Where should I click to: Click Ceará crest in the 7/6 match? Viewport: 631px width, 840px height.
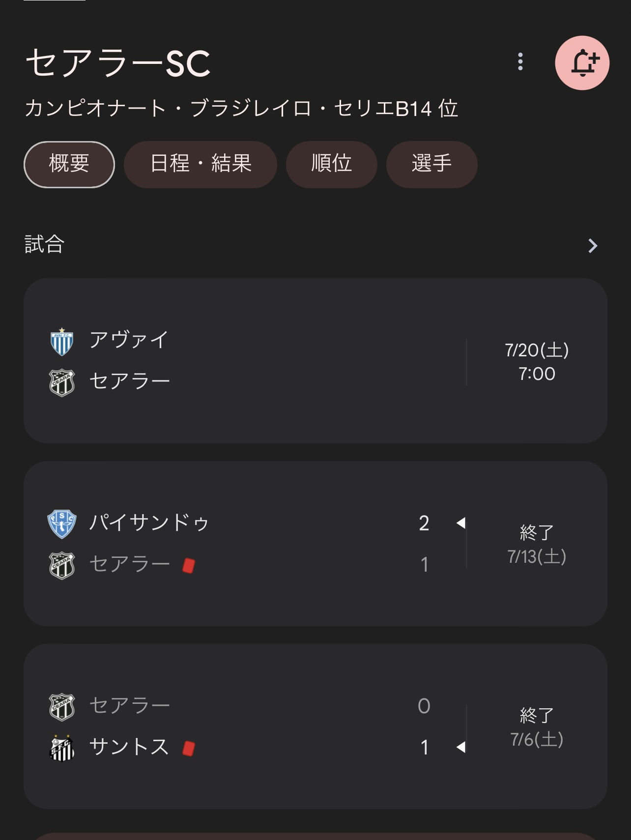click(x=62, y=707)
